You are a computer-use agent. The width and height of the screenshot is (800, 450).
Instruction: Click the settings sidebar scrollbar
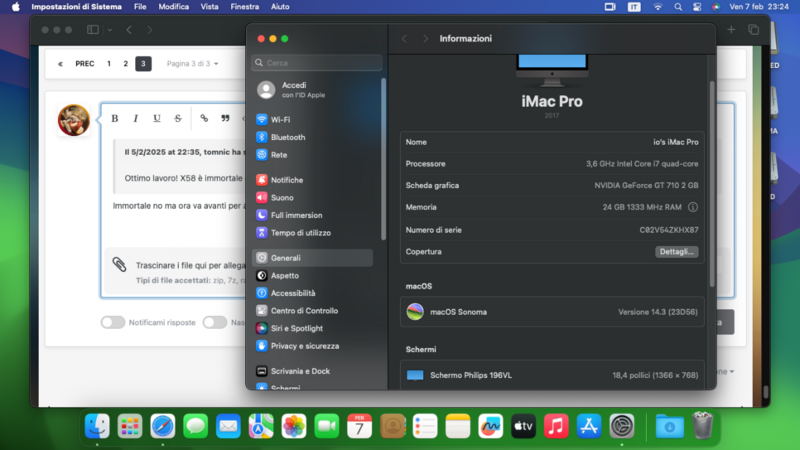(383, 160)
